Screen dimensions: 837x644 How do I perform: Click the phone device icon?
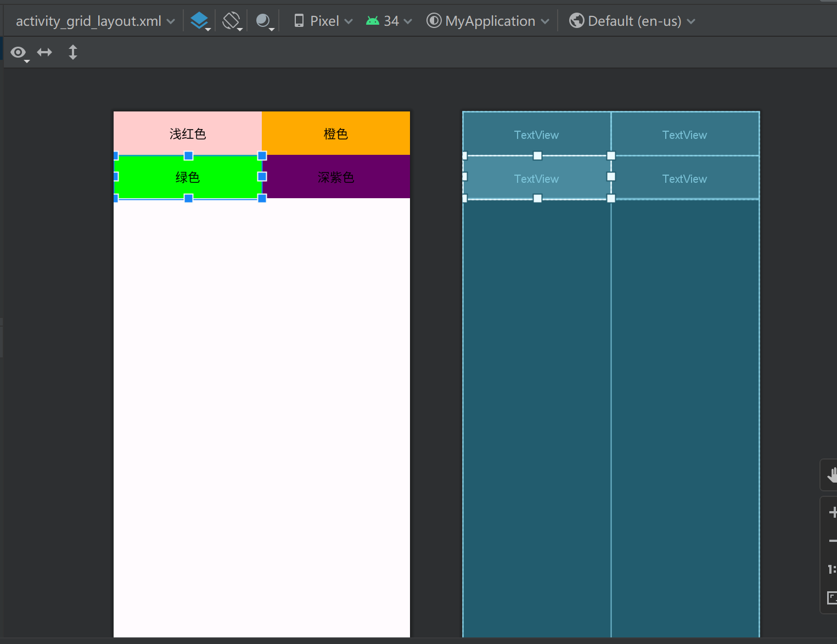pyautogui.click(x=299, y=21)
